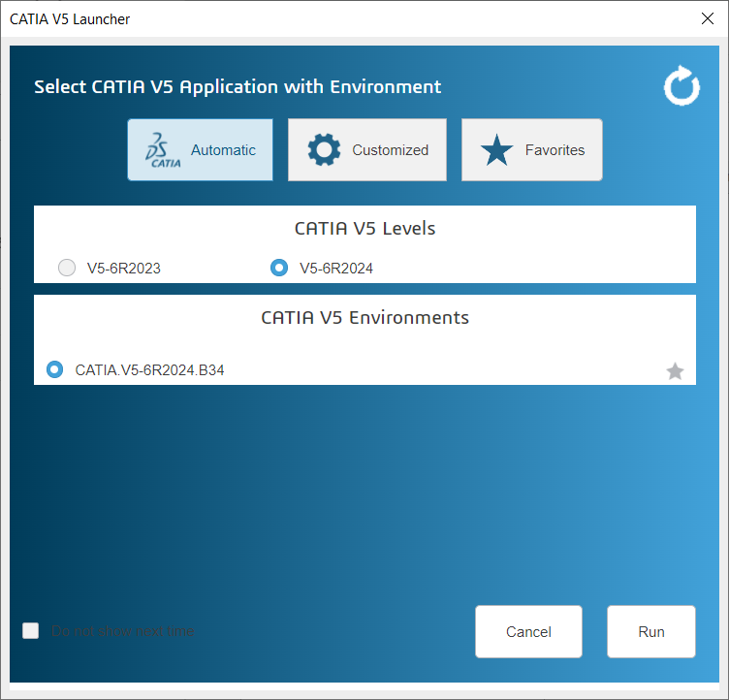The height and width of the screenshot is (700, 729).
Task: Open the Customized tab
Action: 367,149
